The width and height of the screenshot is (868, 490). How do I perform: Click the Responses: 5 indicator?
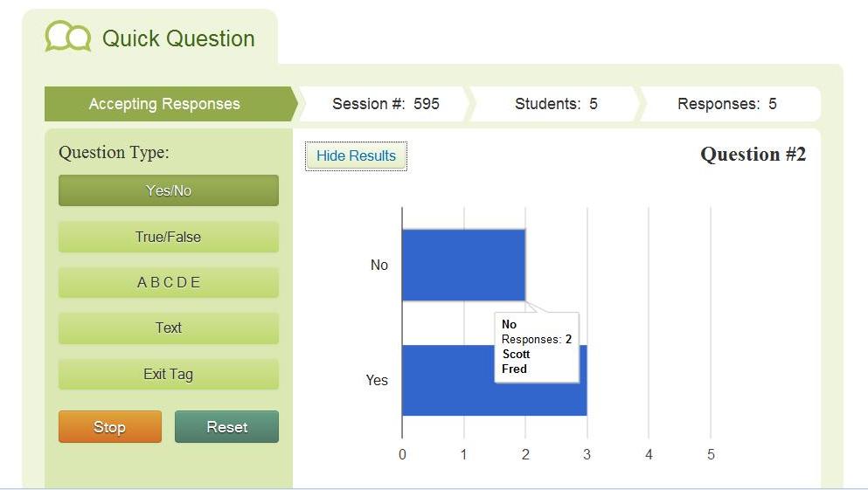(728, 103)
